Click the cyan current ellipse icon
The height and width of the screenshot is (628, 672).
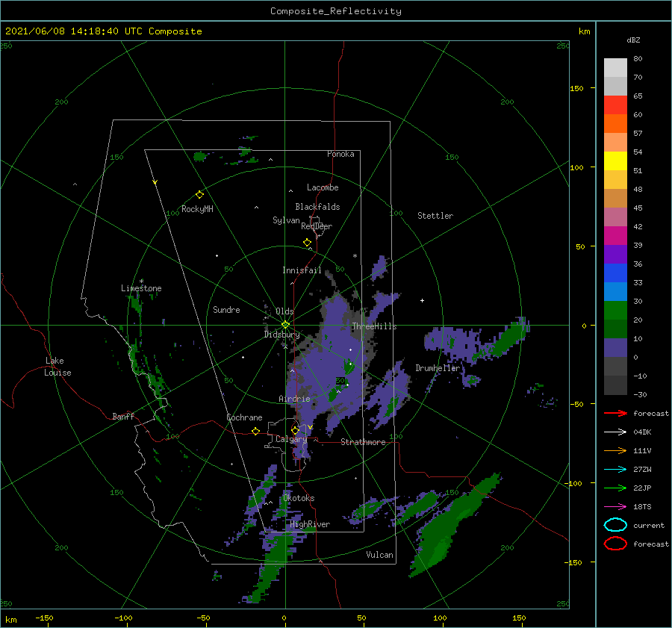tap(615, 525)
